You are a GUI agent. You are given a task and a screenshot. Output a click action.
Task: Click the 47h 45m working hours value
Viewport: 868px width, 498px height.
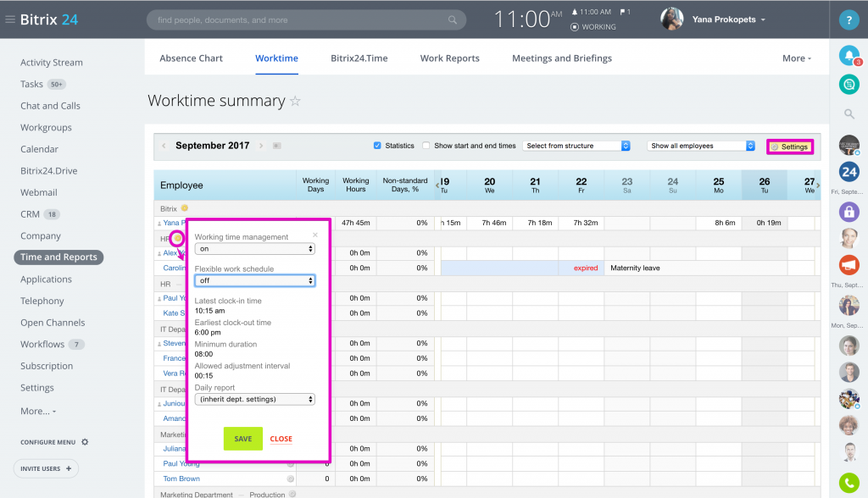(355, 223)
